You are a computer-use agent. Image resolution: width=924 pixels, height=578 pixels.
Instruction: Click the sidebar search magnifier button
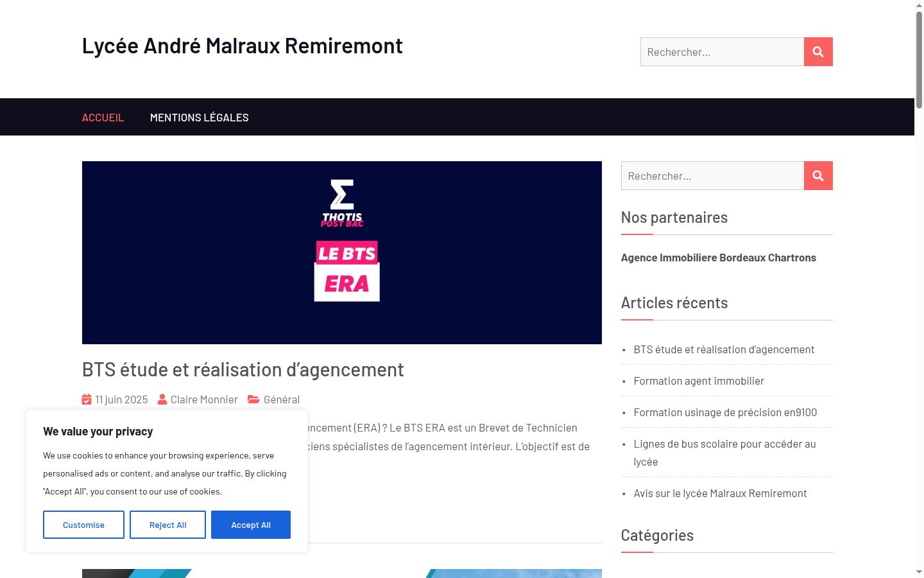coord(818,176)
